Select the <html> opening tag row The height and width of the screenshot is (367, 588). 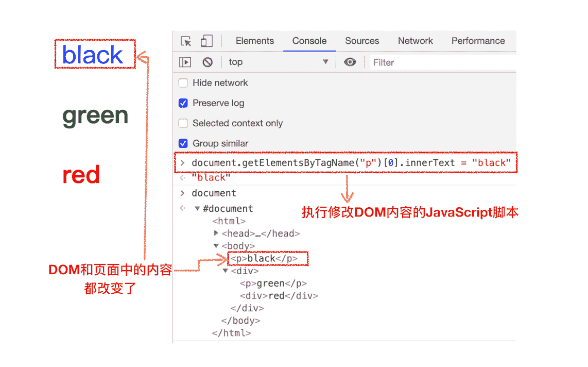pyautogui.click(x=229, y=221)
